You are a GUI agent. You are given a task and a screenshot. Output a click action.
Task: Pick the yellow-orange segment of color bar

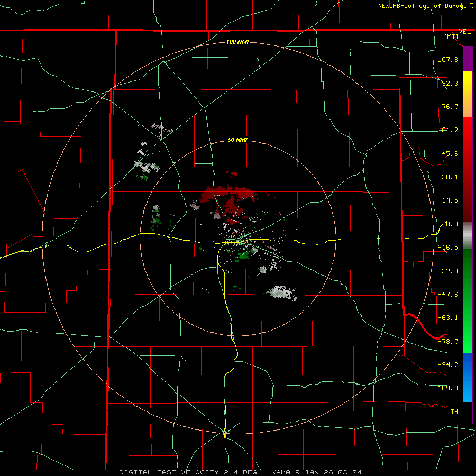pyautogui.click(x=467, y=94)
